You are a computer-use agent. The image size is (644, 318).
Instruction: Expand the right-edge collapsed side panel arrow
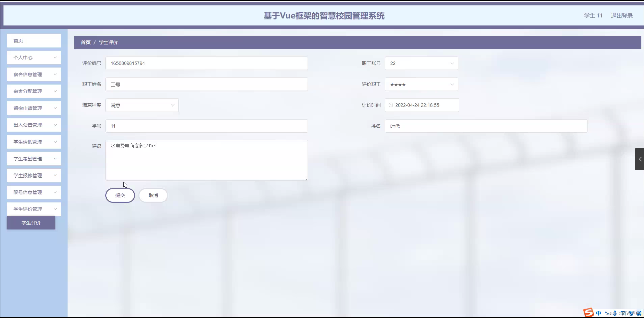pyautogui.click(x=640, y=159)
